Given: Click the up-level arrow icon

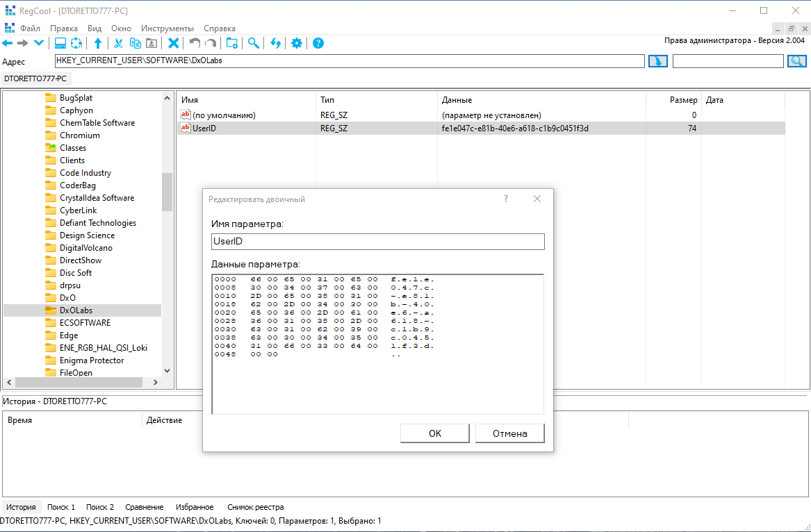Looking at the screenshot, I should pyautogui.click(x=98, y=44).
